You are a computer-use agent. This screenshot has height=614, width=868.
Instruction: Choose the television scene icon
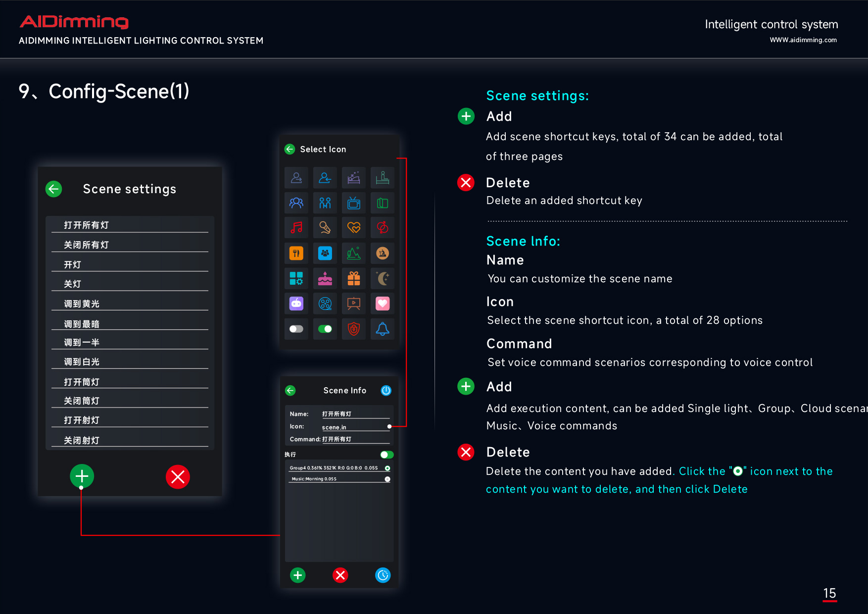[354, 203]
